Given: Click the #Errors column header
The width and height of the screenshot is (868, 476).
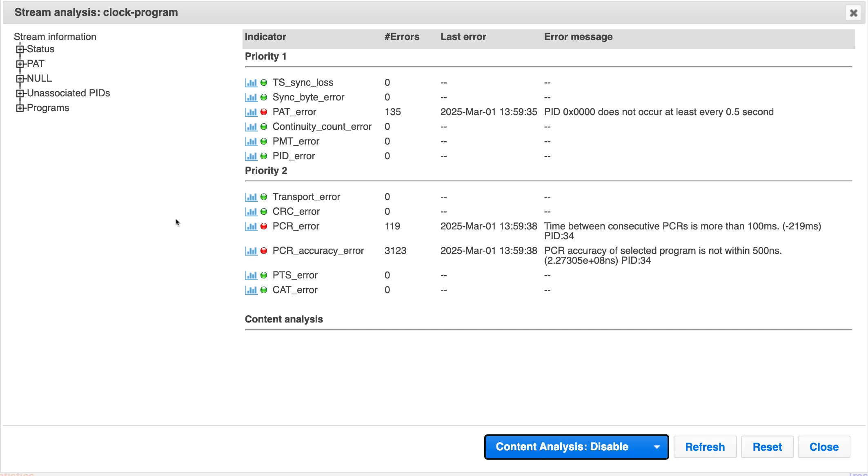Looking at the screenshot, I should [402, 37].
